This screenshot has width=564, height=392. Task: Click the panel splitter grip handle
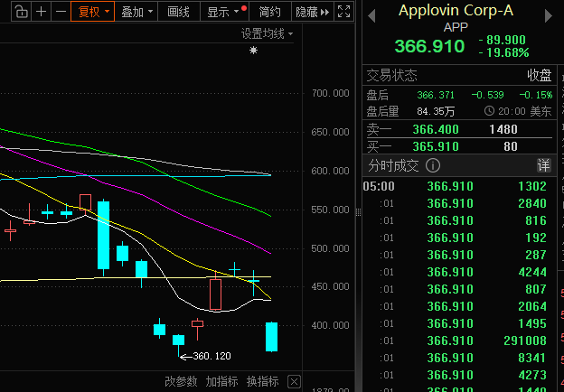pyautogui.click(x=358, y=212)
